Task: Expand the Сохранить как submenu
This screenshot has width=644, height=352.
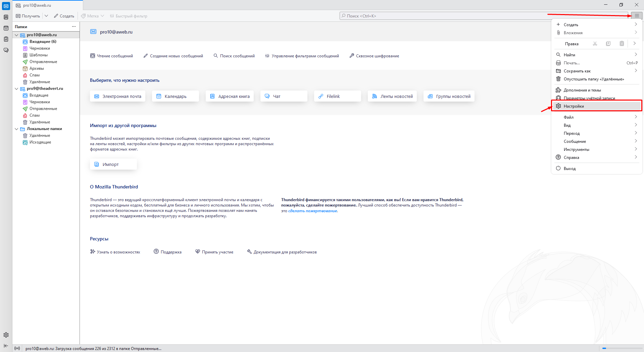Action: pyautogui.click(x=597, y=71)
